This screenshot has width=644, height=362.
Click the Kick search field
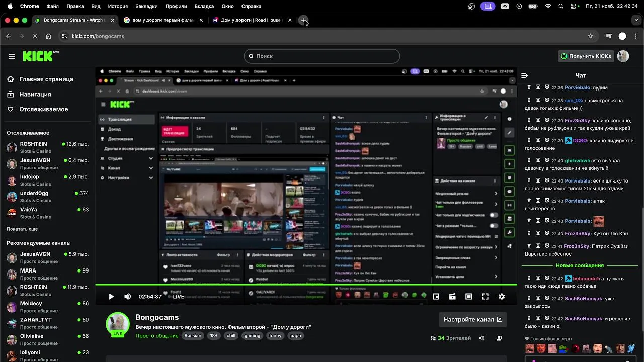coord(322,56)
